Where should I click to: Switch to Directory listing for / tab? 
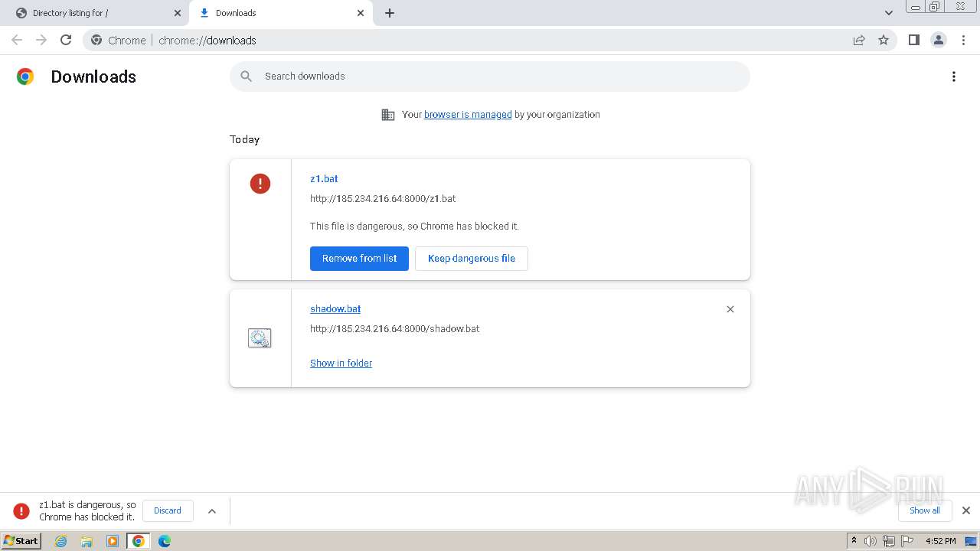tap(93, 13)
